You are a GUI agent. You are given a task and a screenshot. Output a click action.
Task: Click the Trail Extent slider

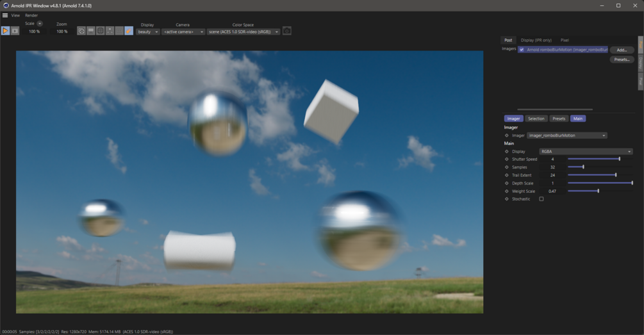coord(600,175)
